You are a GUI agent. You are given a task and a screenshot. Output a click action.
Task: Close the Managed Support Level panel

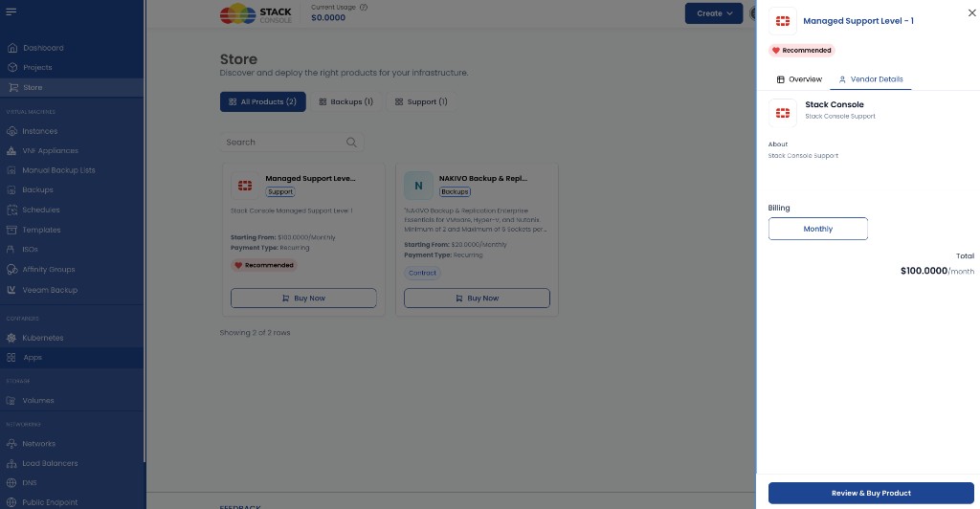[x=972, y=12]
